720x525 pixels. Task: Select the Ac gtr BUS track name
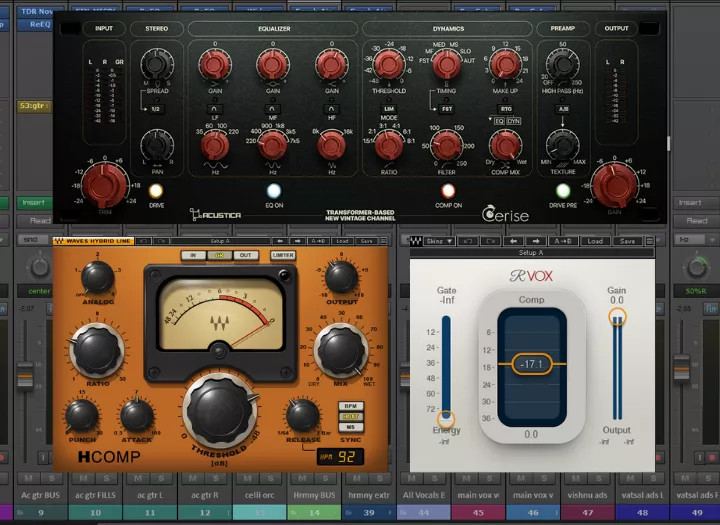tap(40, 495)
